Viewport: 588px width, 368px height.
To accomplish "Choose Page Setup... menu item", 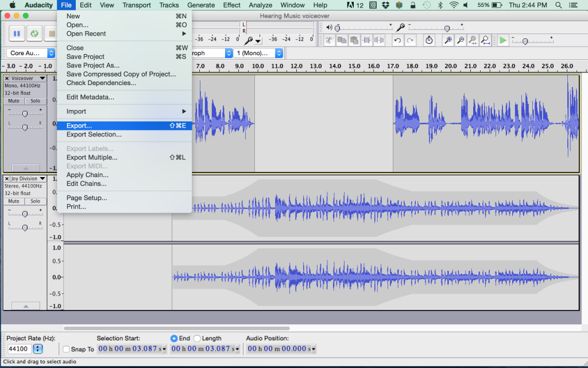I will click(x=125, y=198).
